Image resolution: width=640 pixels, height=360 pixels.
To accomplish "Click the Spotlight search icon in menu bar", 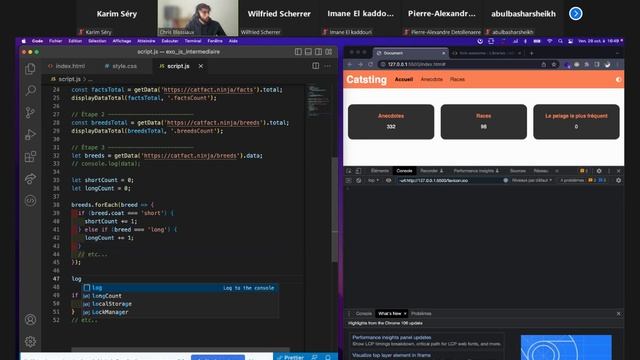I will click(560, 41).
